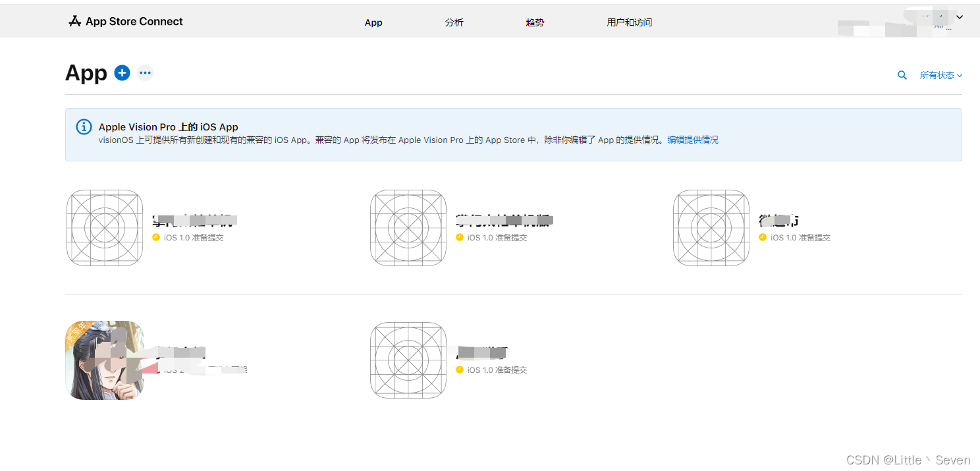Click iOS 1.0 准备提交 status of bottom row app
Viewport: 980px width, 471px height.
coord(497,370)
